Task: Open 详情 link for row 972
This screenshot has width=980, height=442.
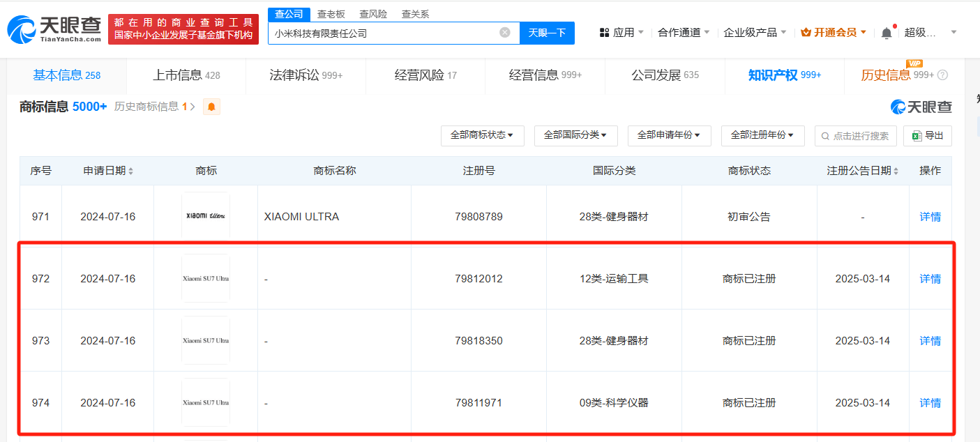Action: pyautogui.click(x=930, y=279)
